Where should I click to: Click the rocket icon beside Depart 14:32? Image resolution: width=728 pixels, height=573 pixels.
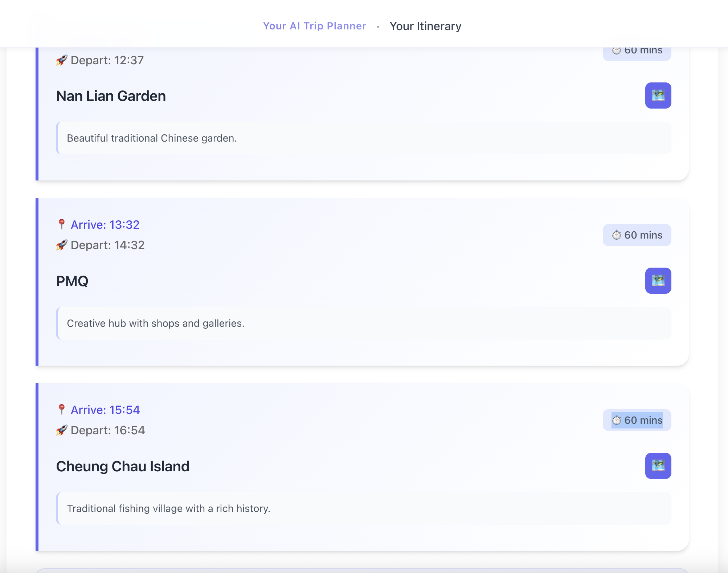coord(62,245)
